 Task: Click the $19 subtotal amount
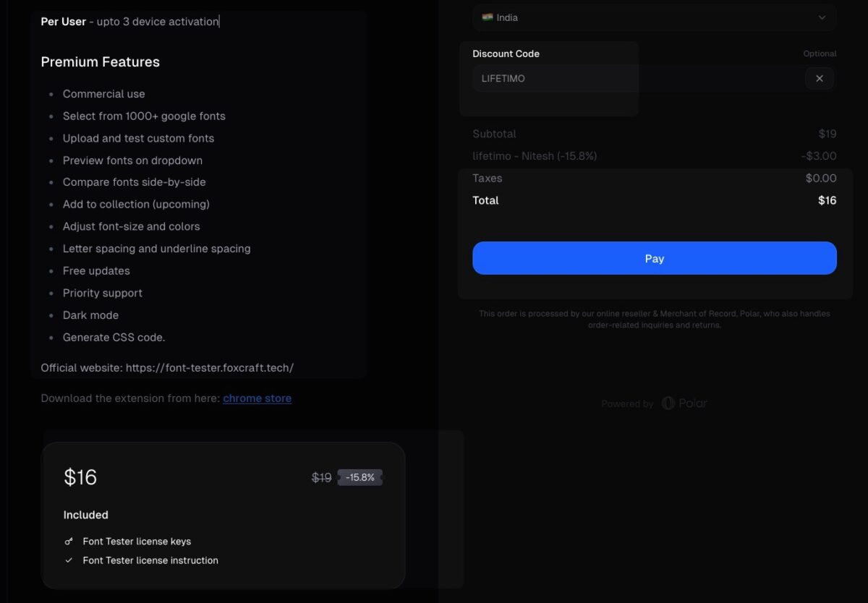(827, 134)
